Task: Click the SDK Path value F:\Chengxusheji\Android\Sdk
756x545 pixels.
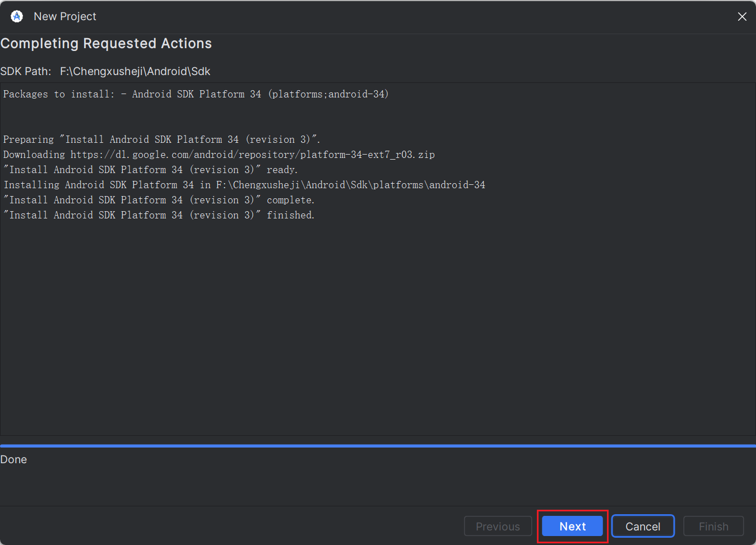Action: [x=135, y=71]
